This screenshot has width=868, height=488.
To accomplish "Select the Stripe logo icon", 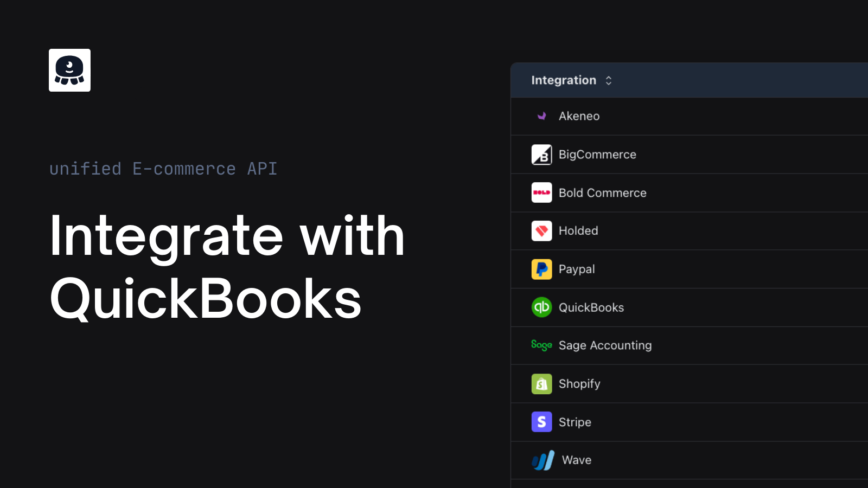I will [541, 422].
